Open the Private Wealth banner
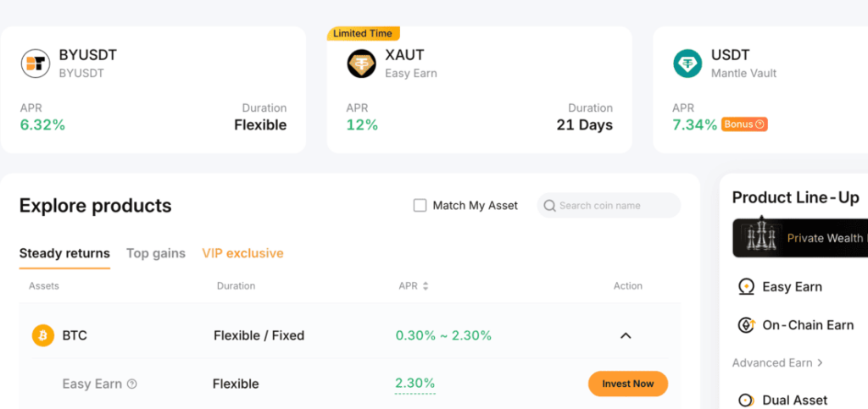Image resolution: width=868 pixels, height=409 pixels. [x=799, y=239]
